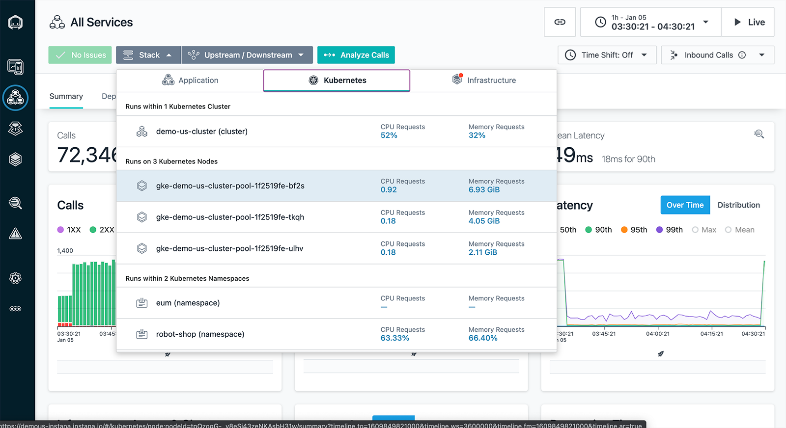Image resolution: width=786 pixels, height=428 pixels.
Task: Open the Analytics magnifier sidebar icon
Action: [16, 203]
